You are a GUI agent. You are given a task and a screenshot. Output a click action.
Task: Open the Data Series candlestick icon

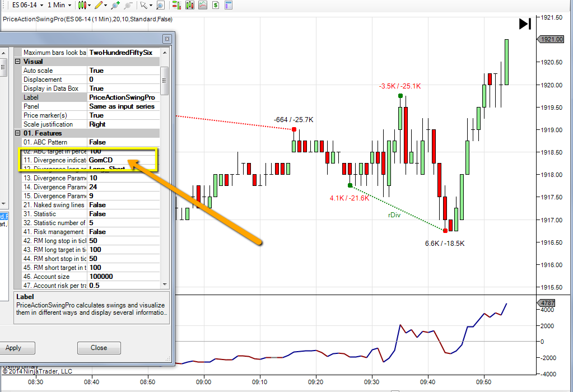(x=190, y=5)
